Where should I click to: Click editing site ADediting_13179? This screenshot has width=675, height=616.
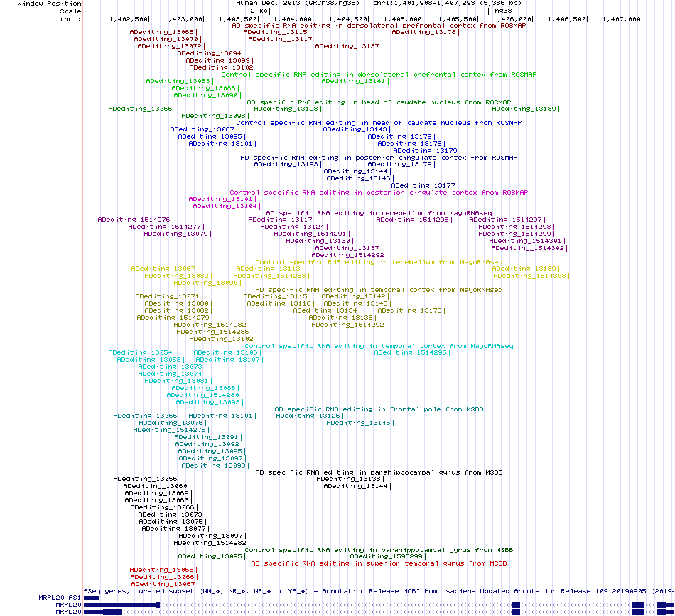coord(426,151)
